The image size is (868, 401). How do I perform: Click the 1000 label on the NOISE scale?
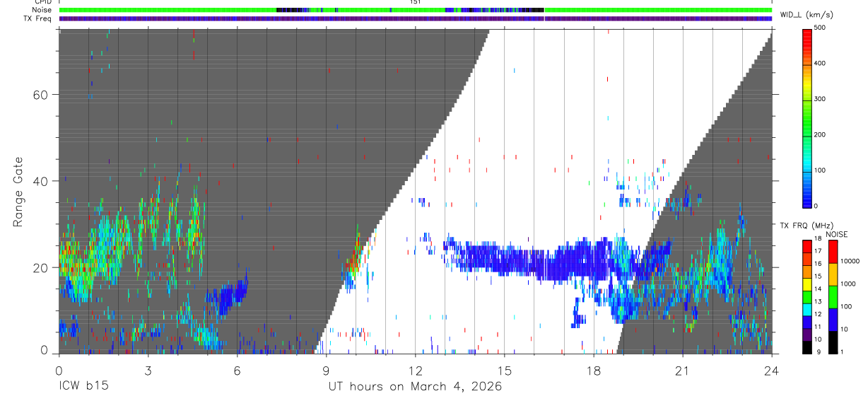click(x=848, y=284)
